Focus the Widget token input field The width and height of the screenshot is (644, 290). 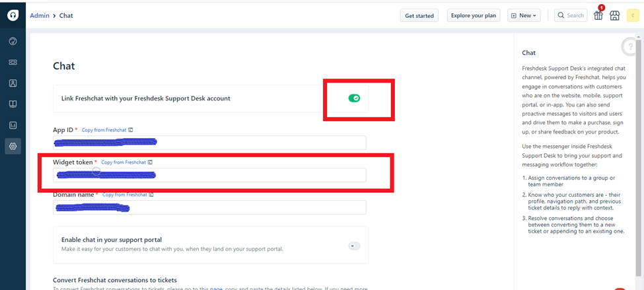[x=209, y=175]
